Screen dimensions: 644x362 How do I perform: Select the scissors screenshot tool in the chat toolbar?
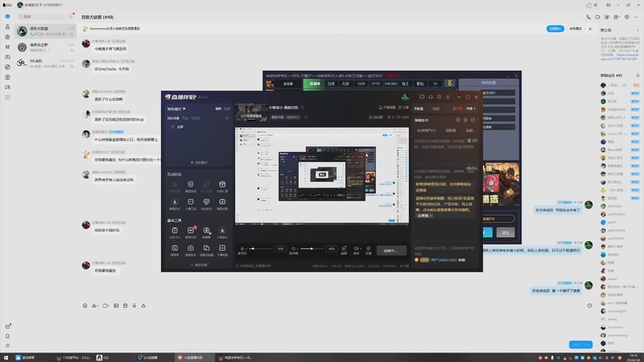coord(94,306)
